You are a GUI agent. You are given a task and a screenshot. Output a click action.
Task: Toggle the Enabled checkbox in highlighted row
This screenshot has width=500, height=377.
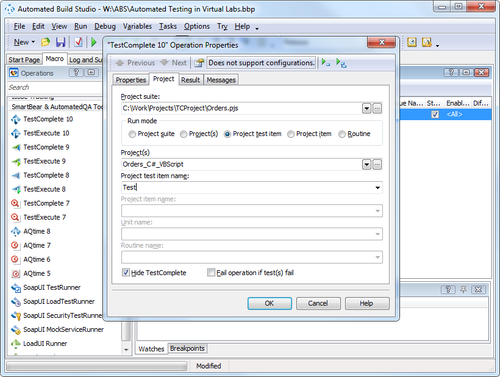point(435,114)
